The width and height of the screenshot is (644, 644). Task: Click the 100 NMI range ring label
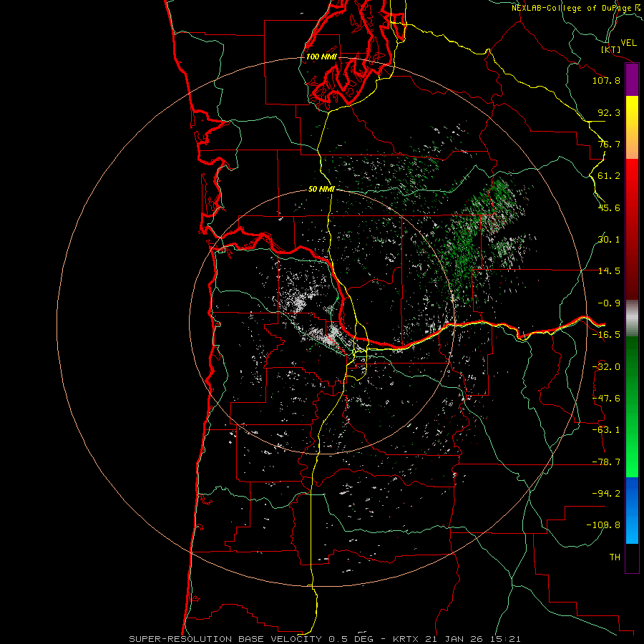pos(321,57)
